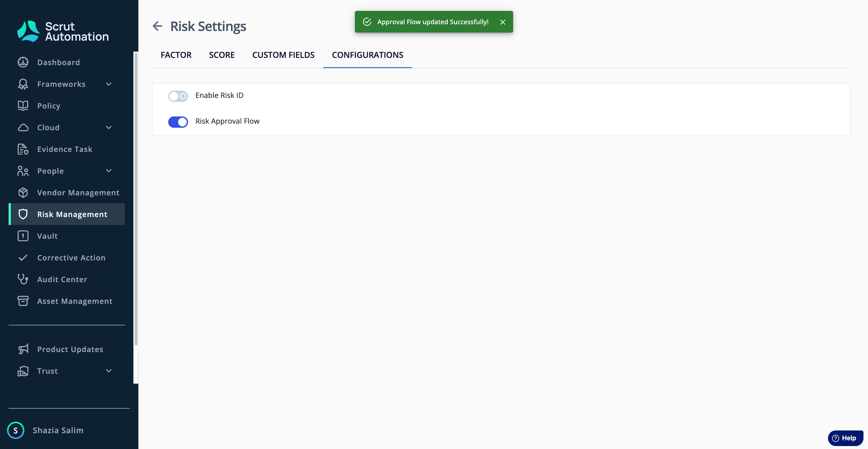Click the Scrut Automation logo

[63, 31]
